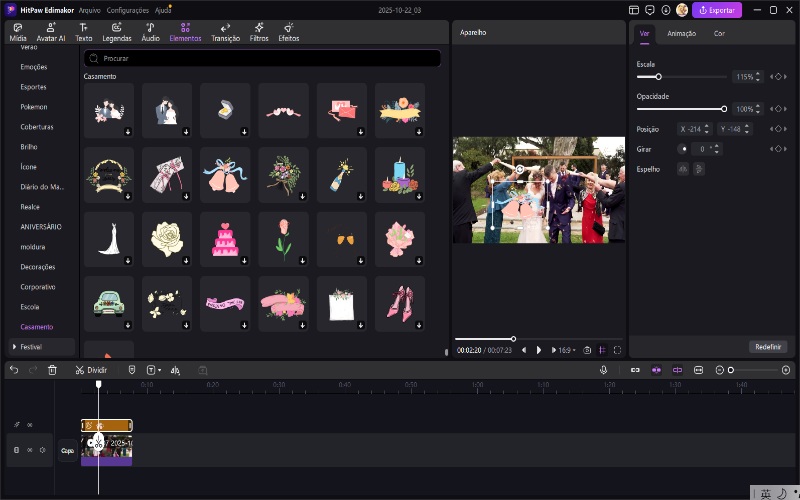This screenshot has width=800, height=500.
Task: Switch to the Animação tab
Action: pos(681,33)
